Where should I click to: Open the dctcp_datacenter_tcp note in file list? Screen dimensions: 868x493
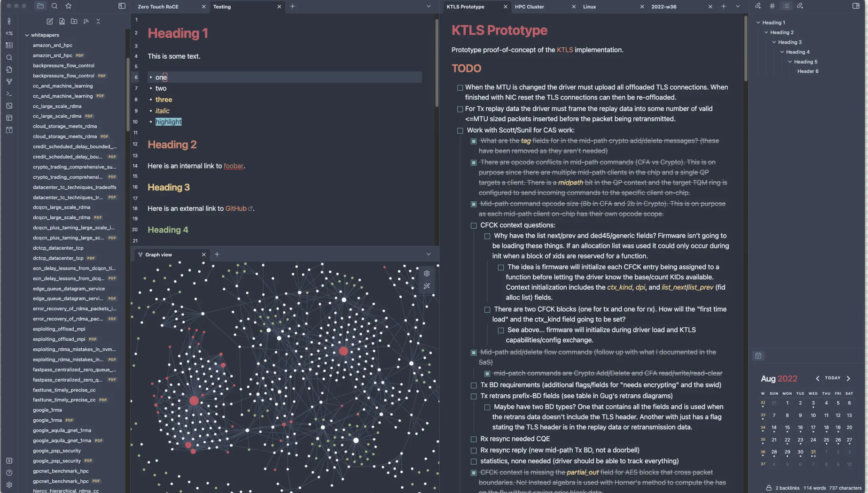click(58, 248)
